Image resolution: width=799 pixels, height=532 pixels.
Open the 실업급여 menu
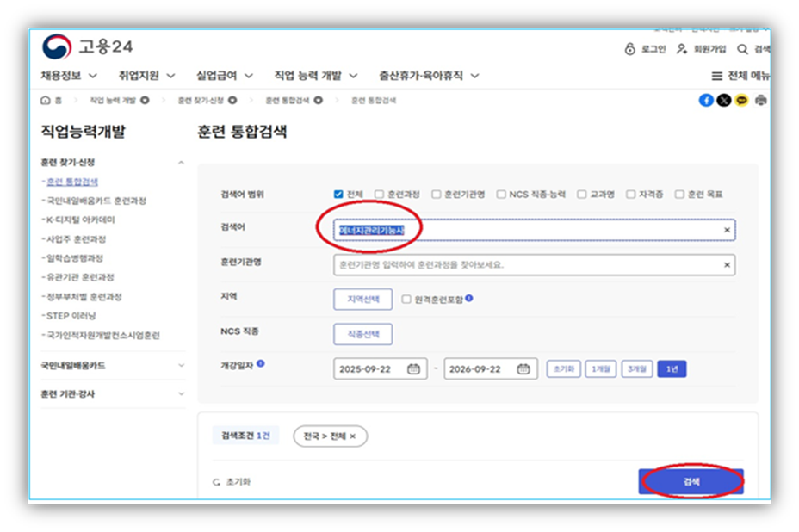pos(227,76)
